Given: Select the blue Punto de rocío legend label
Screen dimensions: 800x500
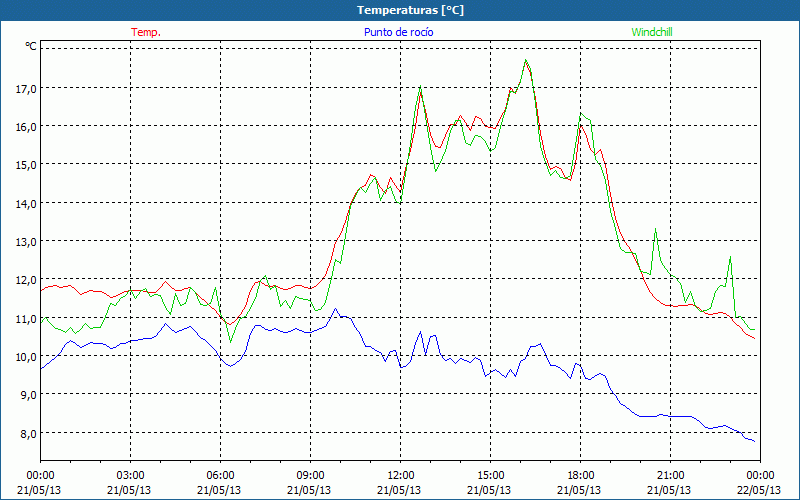Looking at the screenshot, I should pyautogui.click(x=398, y=32).
